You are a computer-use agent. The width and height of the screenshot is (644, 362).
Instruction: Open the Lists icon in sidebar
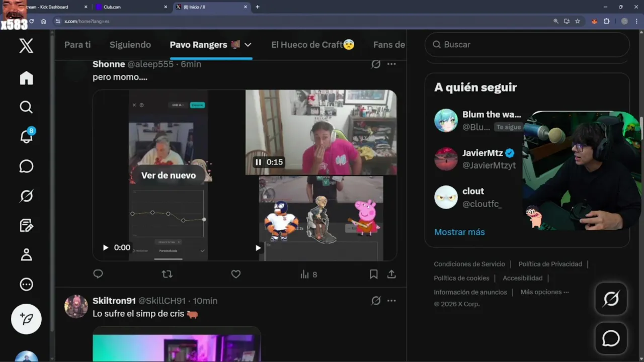tap(26, 225)
